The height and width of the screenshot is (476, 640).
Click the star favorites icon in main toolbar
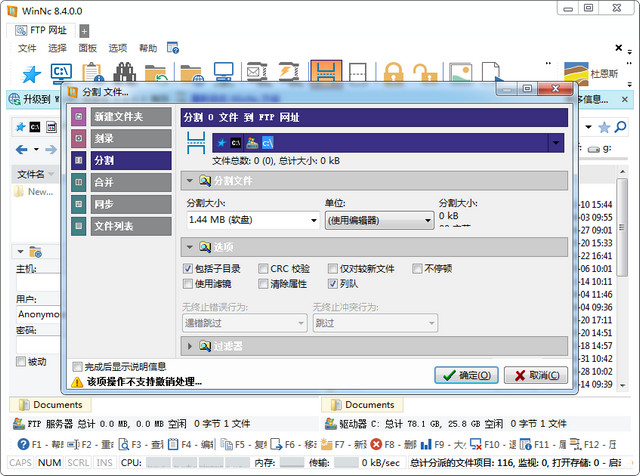click(31, 74)
